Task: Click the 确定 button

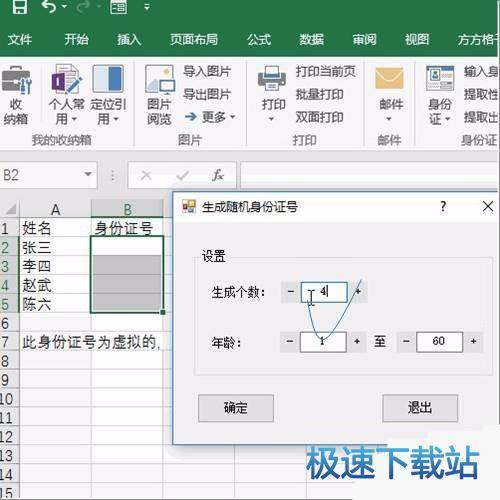Action: [x=236, y=408]
